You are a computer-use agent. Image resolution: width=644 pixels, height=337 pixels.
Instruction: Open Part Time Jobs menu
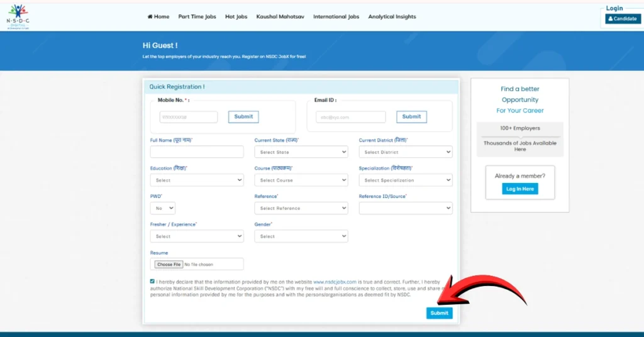pos(197,17)
